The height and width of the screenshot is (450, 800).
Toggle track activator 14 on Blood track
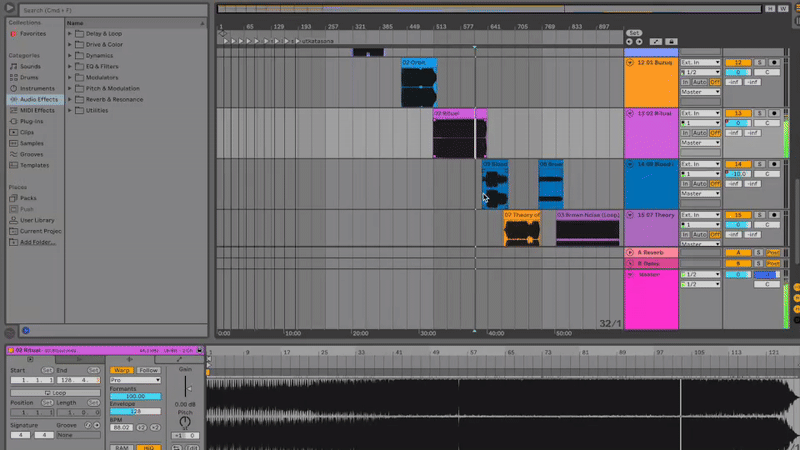738,164
